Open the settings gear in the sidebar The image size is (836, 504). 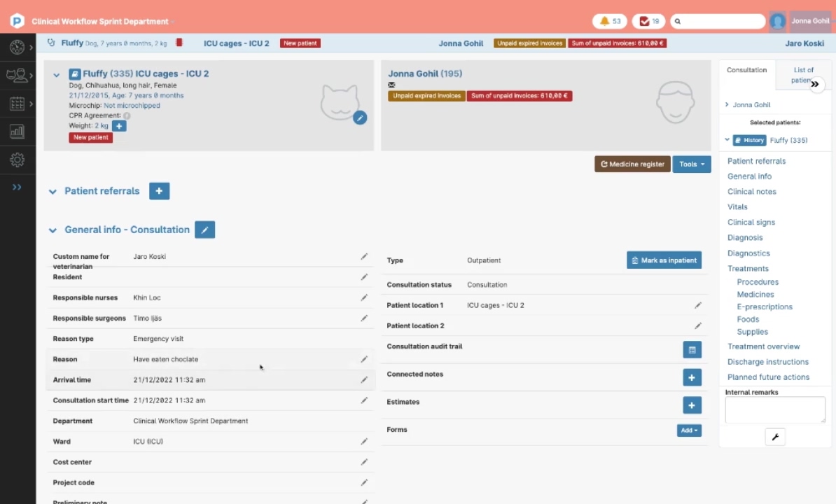click(17, 159)
